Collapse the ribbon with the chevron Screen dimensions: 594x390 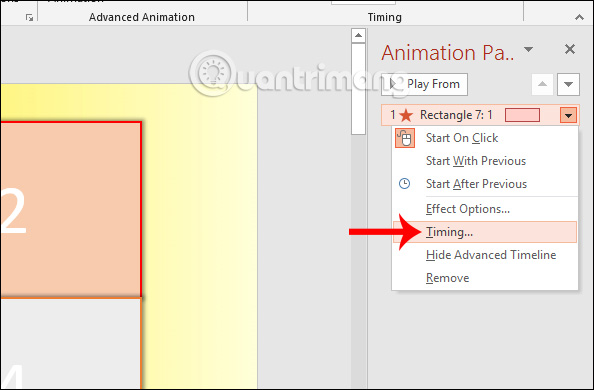[x=579, y=17]
